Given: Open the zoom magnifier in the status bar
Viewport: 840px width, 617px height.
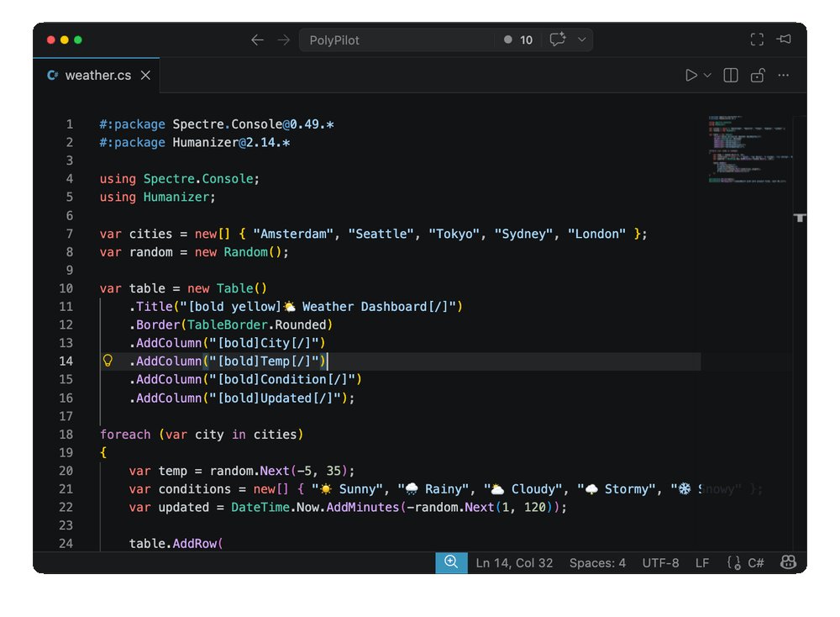Looking at the screenshot, I should (451, 562).
